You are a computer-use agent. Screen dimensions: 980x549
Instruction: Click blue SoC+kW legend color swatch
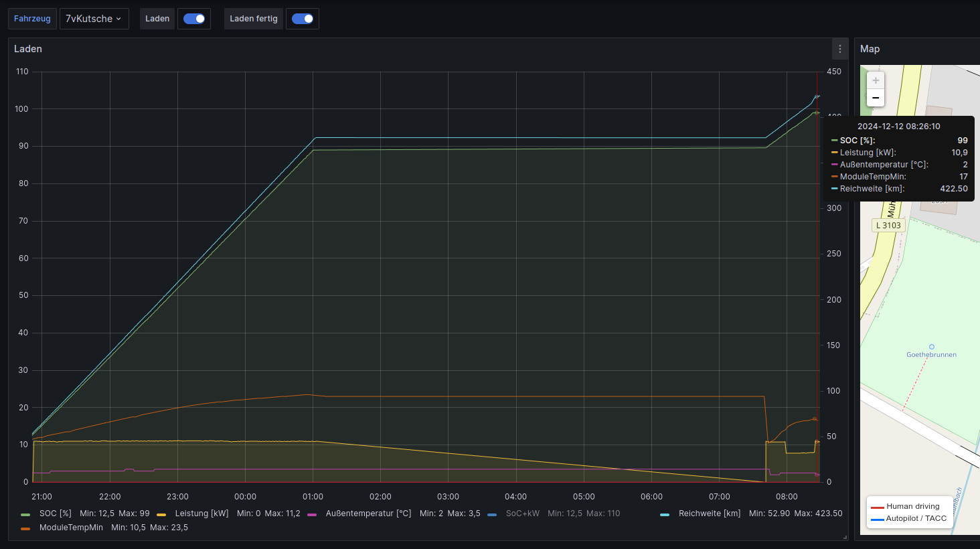click(492, 514)
